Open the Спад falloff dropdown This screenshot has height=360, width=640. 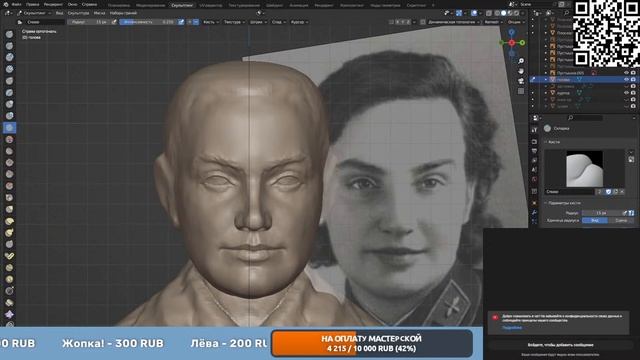click(279, 22)
